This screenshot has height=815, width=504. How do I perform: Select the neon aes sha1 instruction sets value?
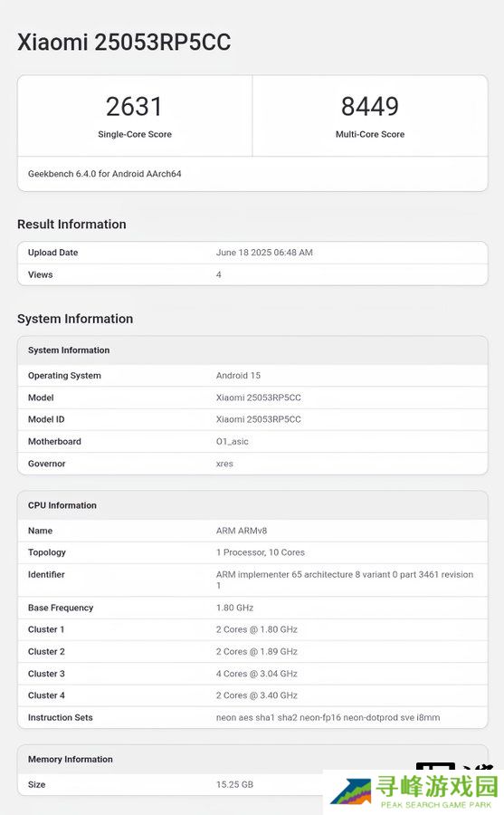point(328,718)
